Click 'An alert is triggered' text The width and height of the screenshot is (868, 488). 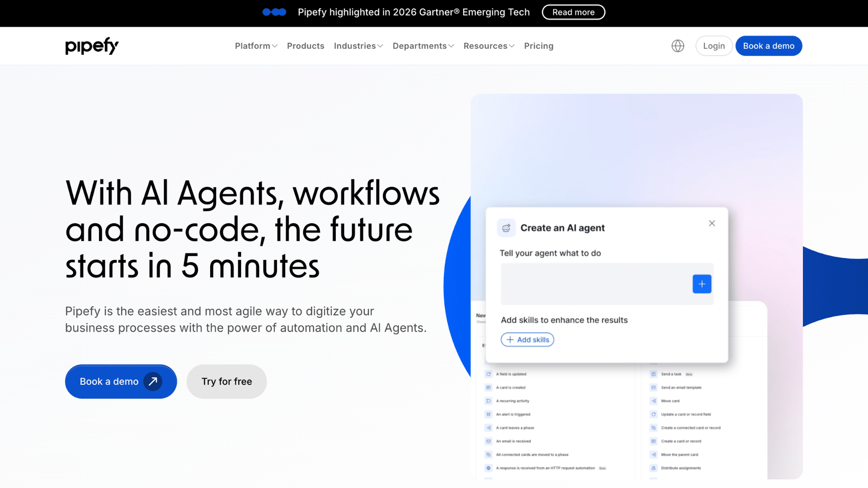click(x=513, y=414)
